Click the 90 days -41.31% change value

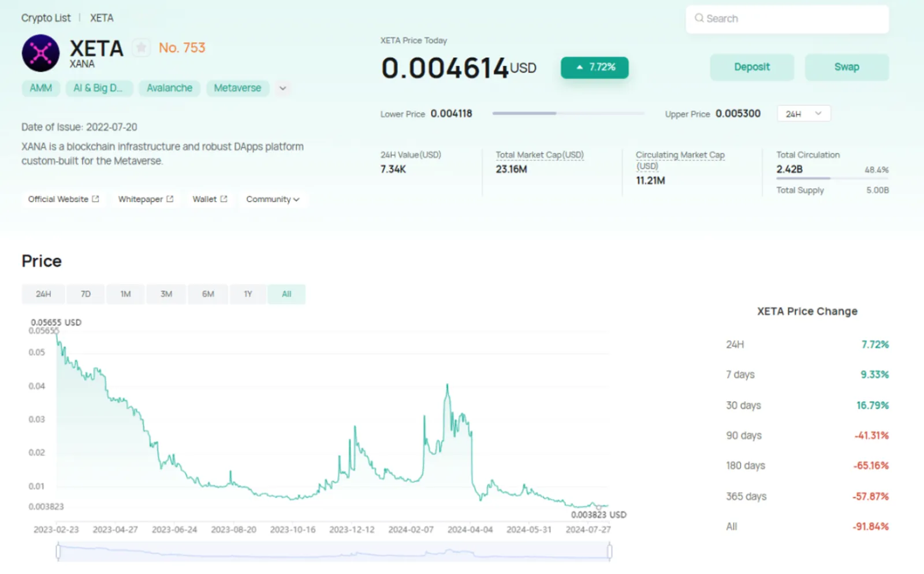click(871, 435)
